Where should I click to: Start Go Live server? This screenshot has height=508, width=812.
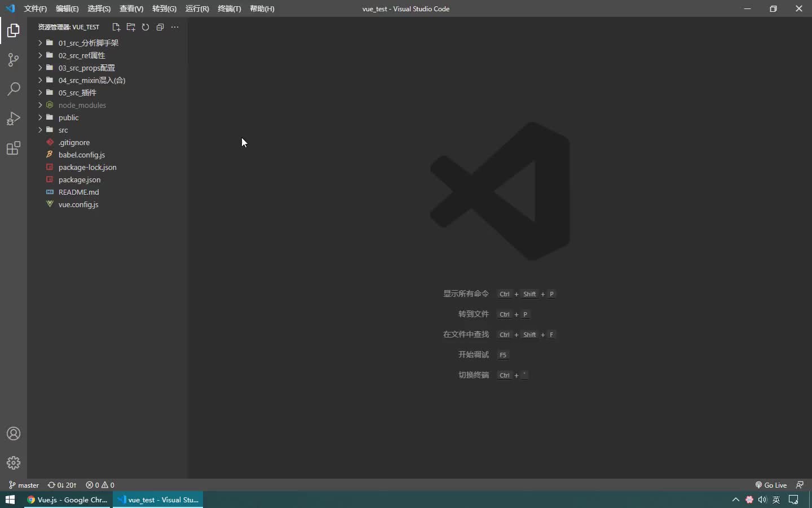pyautogui.click(x=771, y=485)
